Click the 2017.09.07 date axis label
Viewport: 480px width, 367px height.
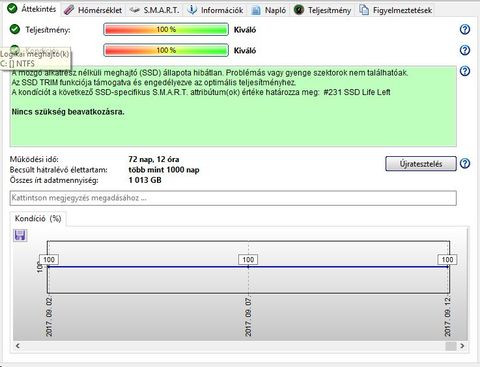pyautogui.click(x=248, y=317)
